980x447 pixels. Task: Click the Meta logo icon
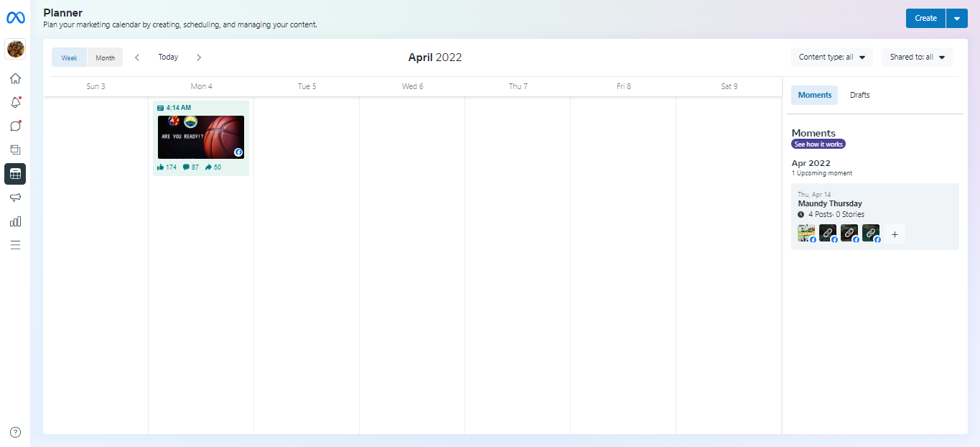(15, 18)
